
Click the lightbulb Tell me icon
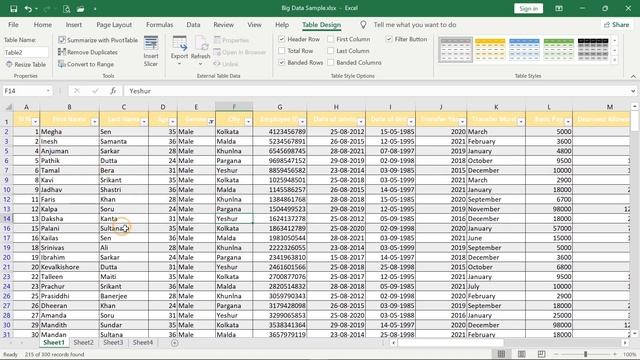(363, 25)
